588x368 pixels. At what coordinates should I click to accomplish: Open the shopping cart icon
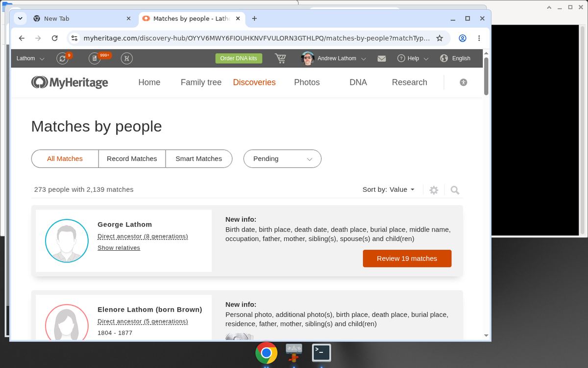[x=281, y=58]
